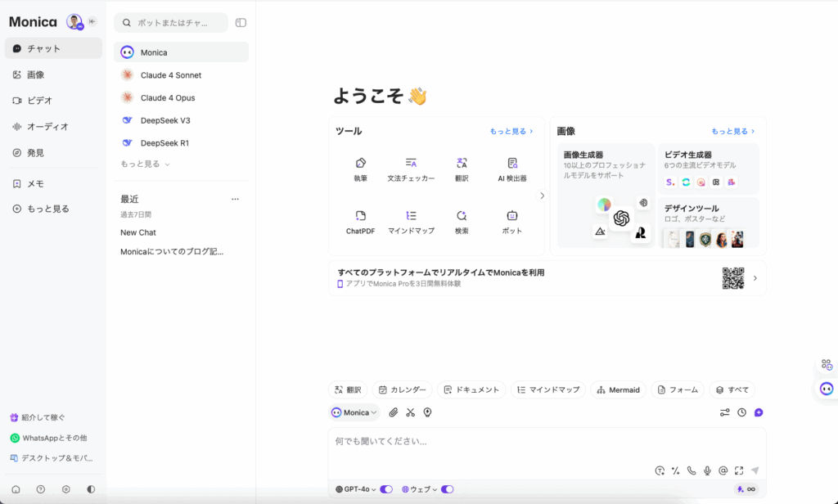Click the message input field
Image resolution: width=838 pixels, height=504 pixels.
pyautogui.click(x=547, y=442)
